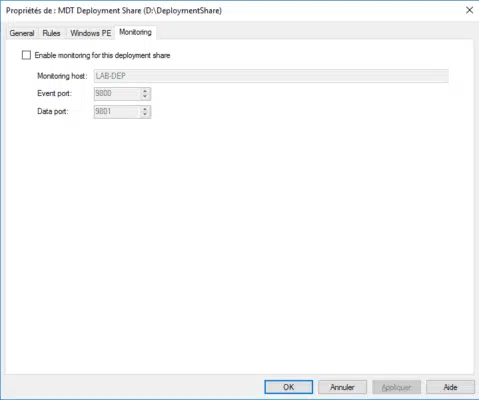479x400 pixels.
Task: Click the Monitoring host label
Action: coord(62,76)
